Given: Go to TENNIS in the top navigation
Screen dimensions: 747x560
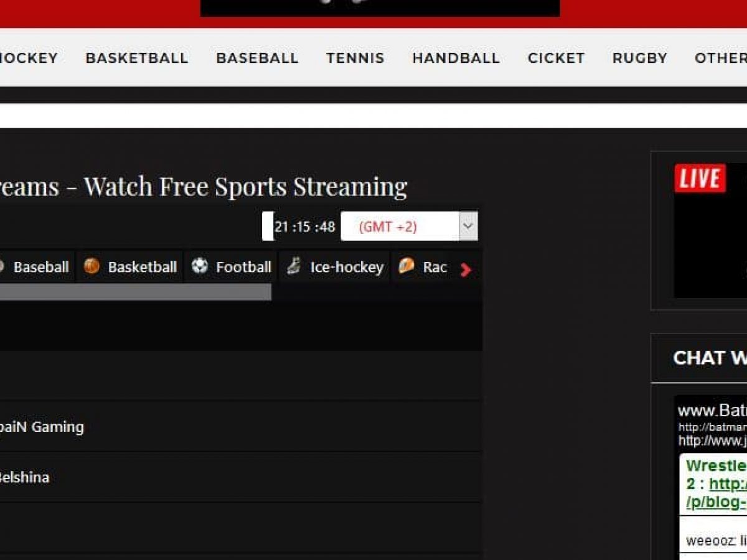Looking at the screenshot, I should (355, 58).
